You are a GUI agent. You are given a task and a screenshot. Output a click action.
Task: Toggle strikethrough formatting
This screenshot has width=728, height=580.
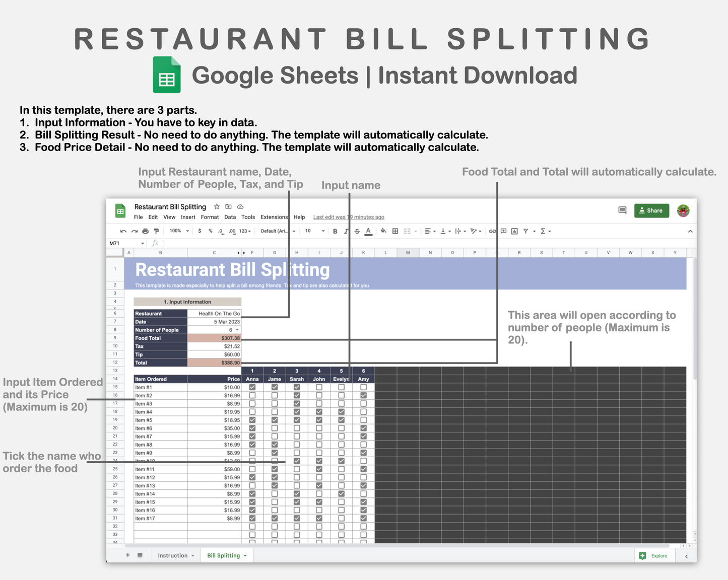click(x=357, y=231)
